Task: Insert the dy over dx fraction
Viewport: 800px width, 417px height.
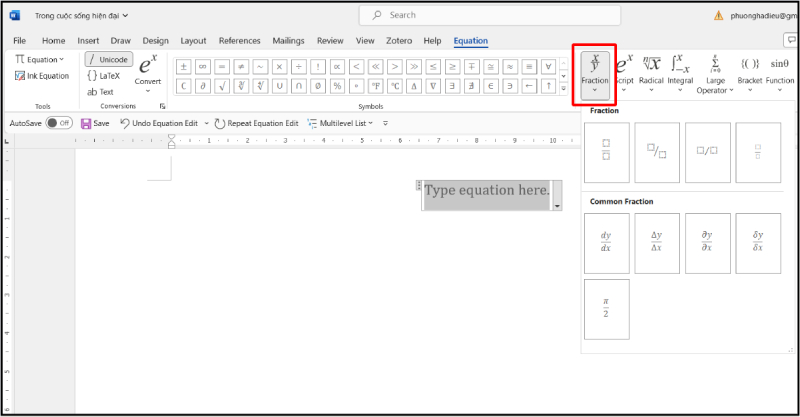Action: click(606, 242)
